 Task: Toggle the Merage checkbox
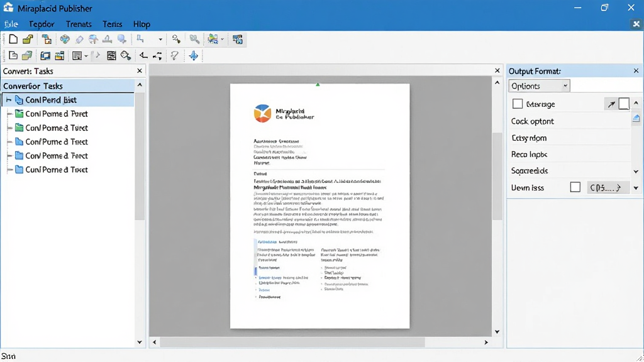(518, 104)
